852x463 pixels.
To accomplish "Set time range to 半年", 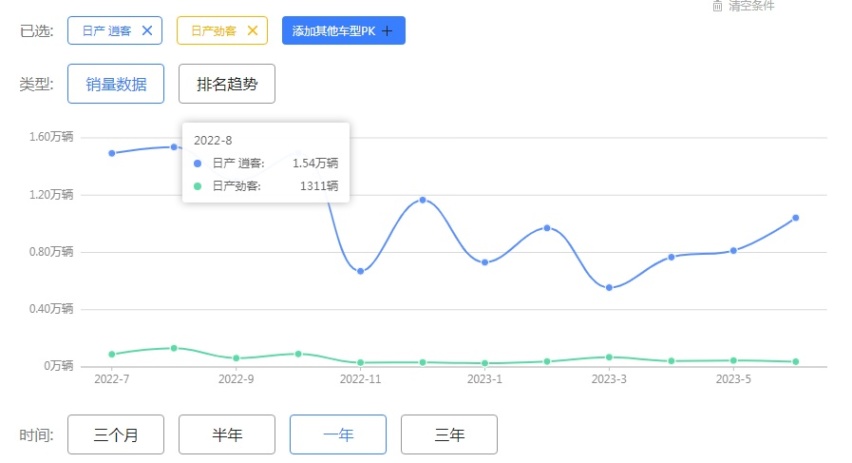I will pyautogui.click(x=227, y=435).
